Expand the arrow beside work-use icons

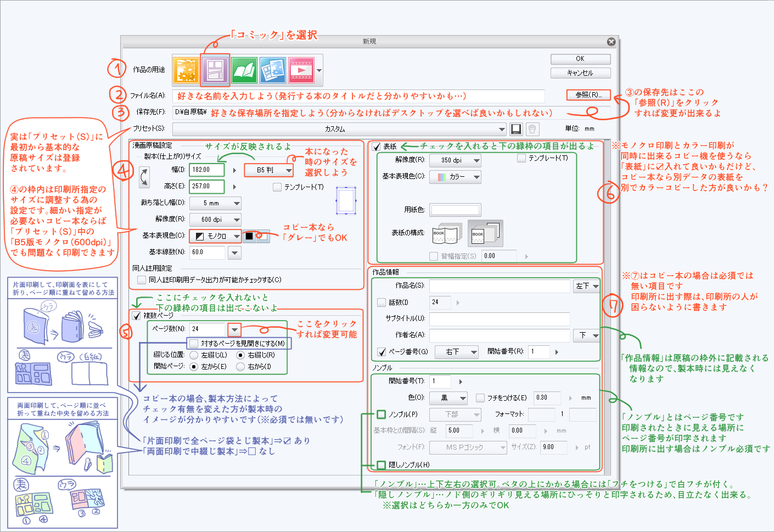(x=319, y=70)
